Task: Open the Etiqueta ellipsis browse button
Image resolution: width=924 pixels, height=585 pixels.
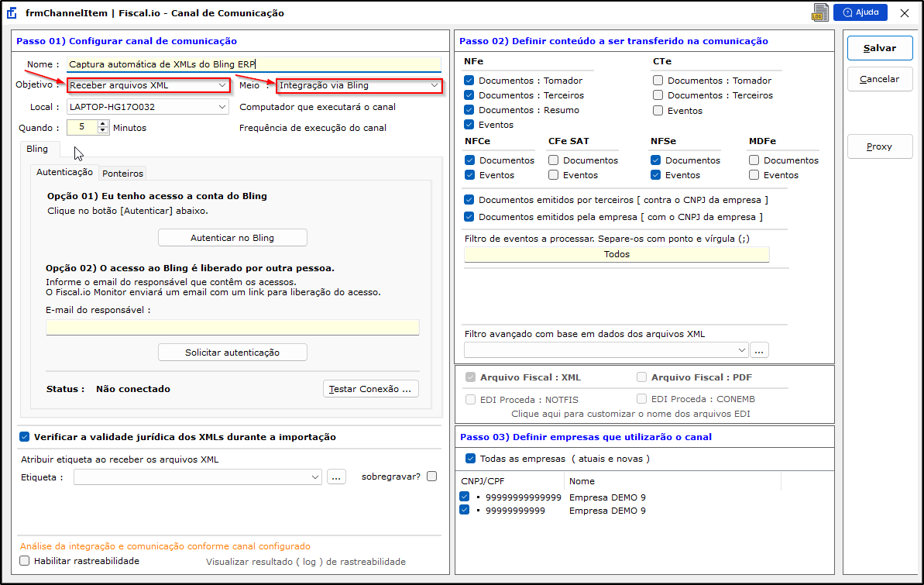Action: 335,477
